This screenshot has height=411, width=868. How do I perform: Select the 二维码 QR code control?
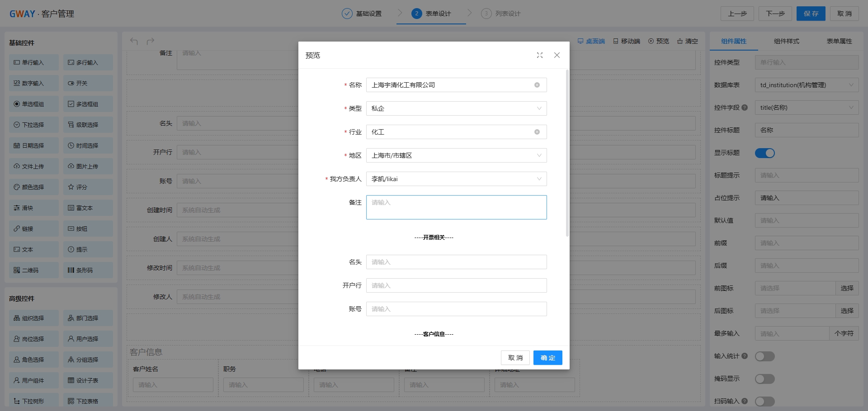[x=34, y=270]
